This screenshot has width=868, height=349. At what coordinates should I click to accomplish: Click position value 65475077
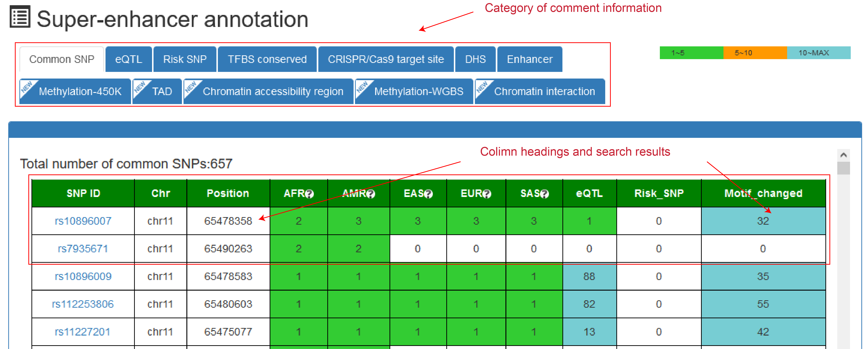(228, 332)
